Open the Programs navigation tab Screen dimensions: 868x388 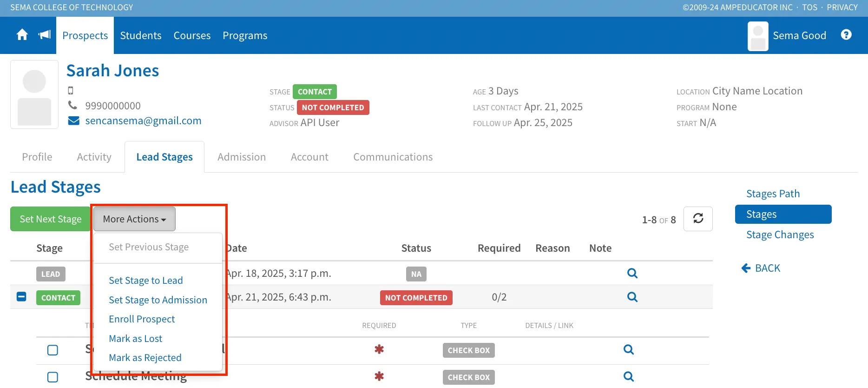pos(245,35)
